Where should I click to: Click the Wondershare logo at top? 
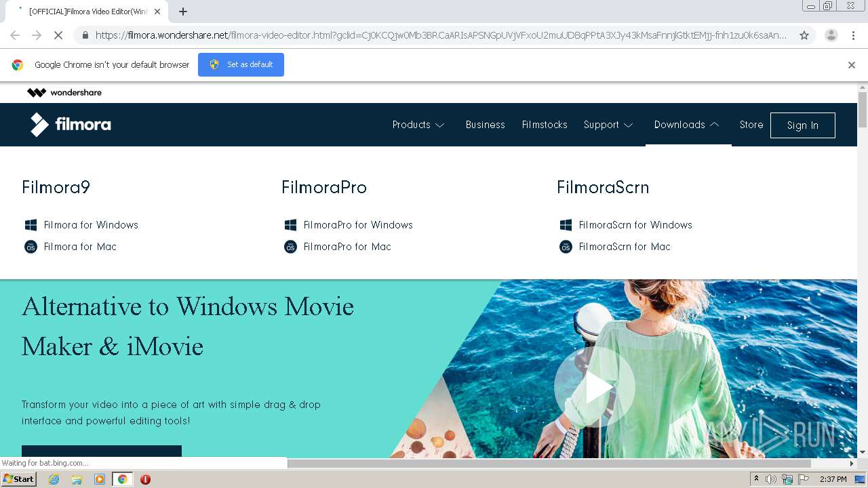64,92
